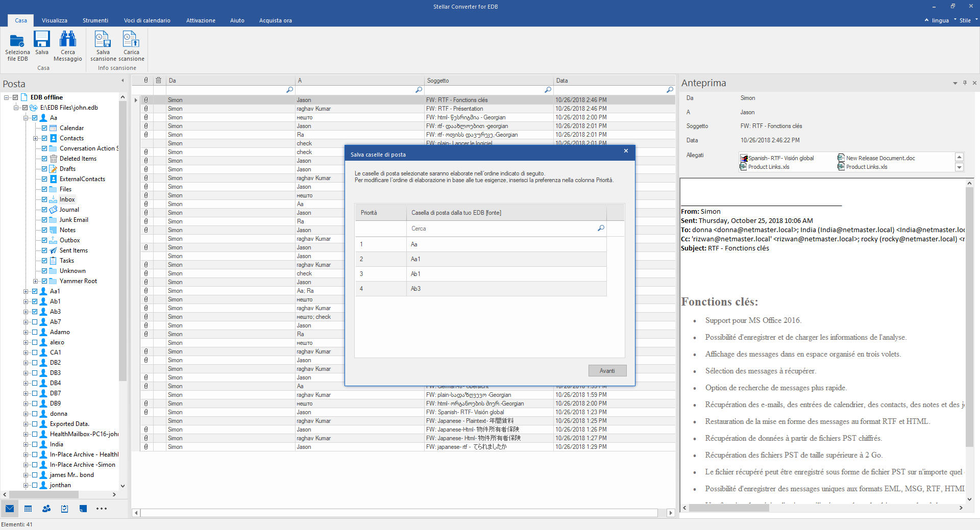Expand the Contacts folder node

[x=35, y=138]
